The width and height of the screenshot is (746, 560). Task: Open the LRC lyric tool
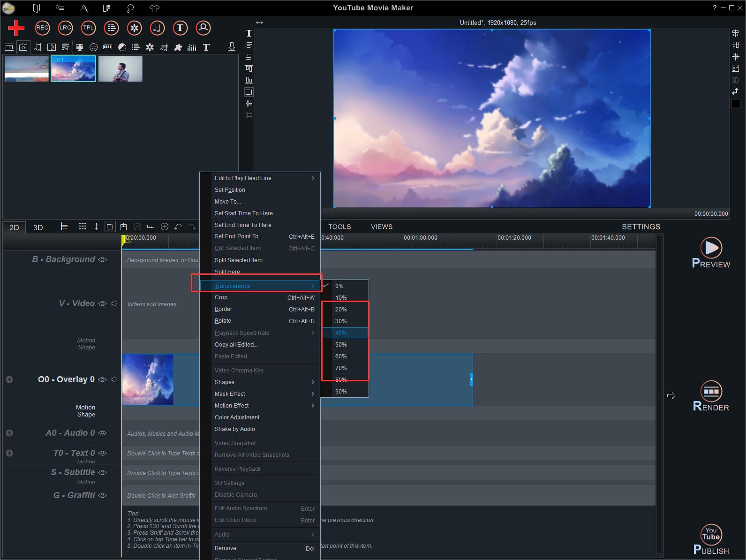[x=65, y=28]
